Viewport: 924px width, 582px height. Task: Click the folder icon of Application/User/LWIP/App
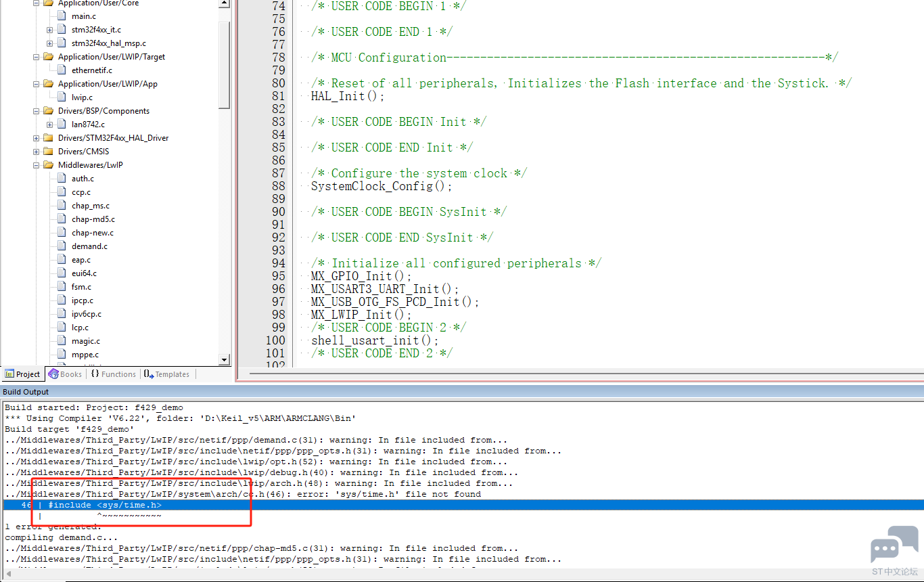point(49,84)
